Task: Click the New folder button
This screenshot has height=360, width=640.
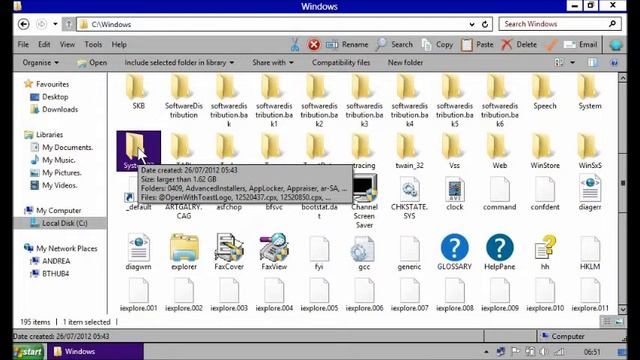Action: pyautogui.click(x=405, y=62)
